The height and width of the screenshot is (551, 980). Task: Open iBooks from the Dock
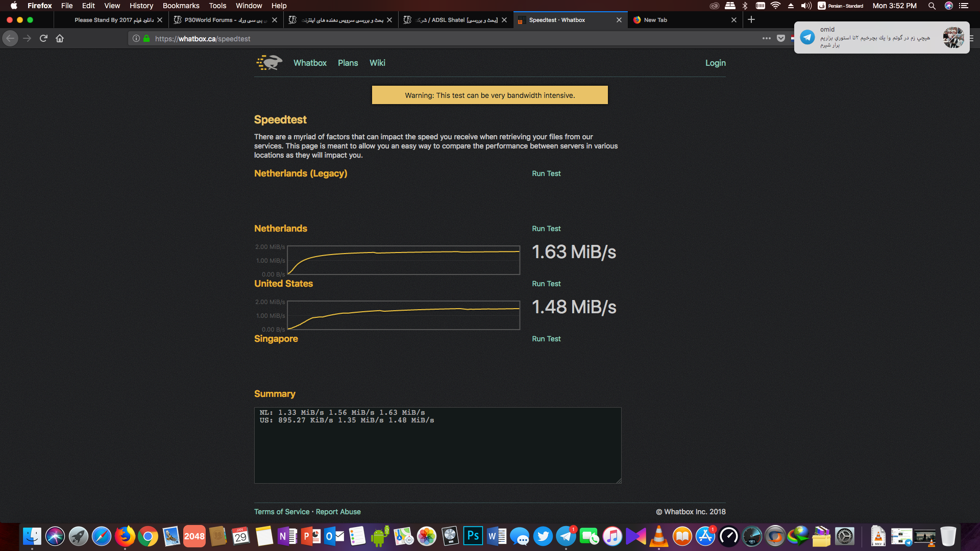pyautogui.click(x=682, y=536)
